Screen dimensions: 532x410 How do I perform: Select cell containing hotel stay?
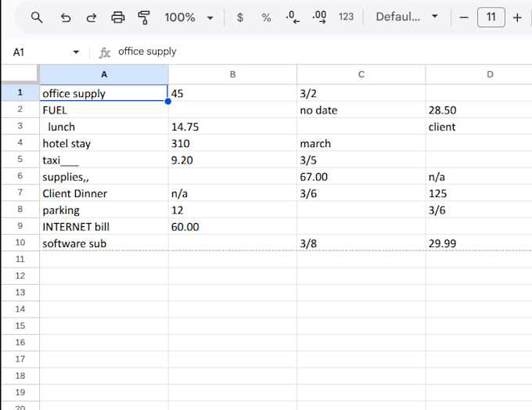click(x=104, y=143)
